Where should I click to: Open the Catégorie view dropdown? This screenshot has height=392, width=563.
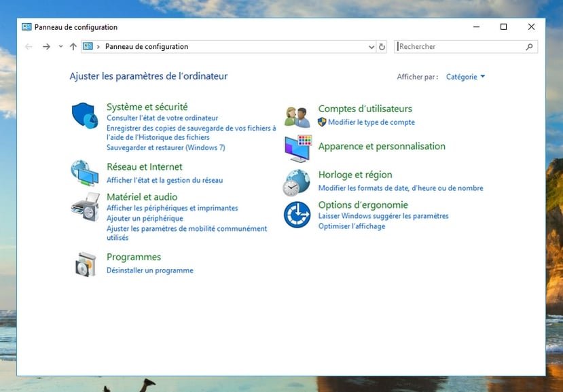[465, 77]
